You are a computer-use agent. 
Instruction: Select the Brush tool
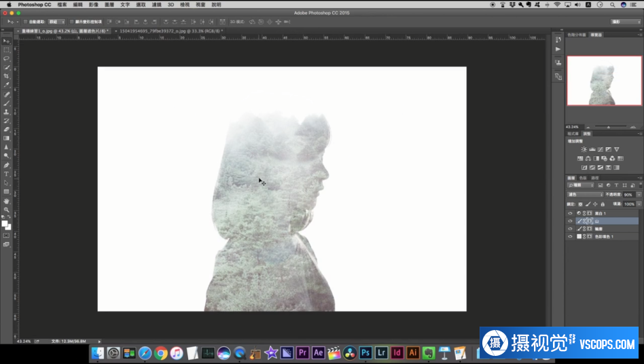coord(6,103)
